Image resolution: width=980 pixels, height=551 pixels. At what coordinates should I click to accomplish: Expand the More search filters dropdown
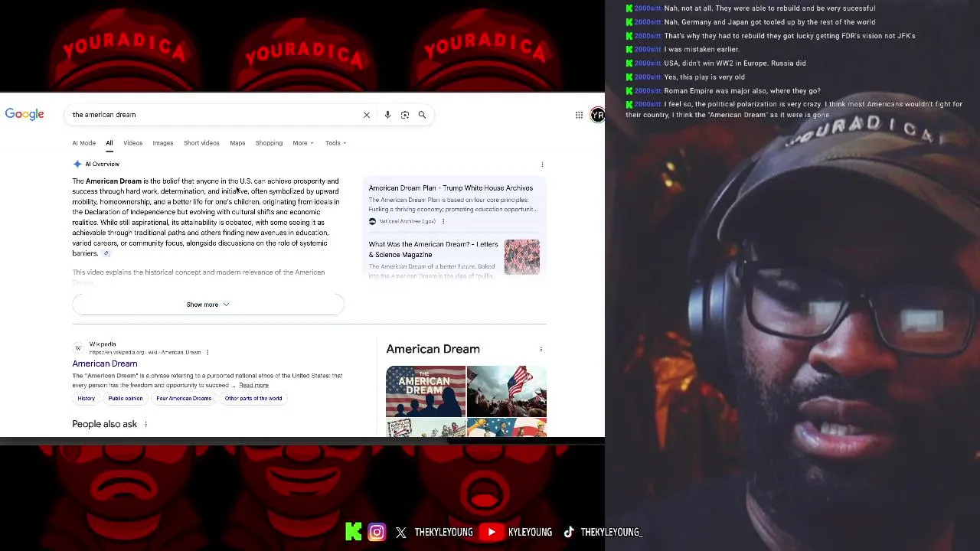(x=303, y=143)
